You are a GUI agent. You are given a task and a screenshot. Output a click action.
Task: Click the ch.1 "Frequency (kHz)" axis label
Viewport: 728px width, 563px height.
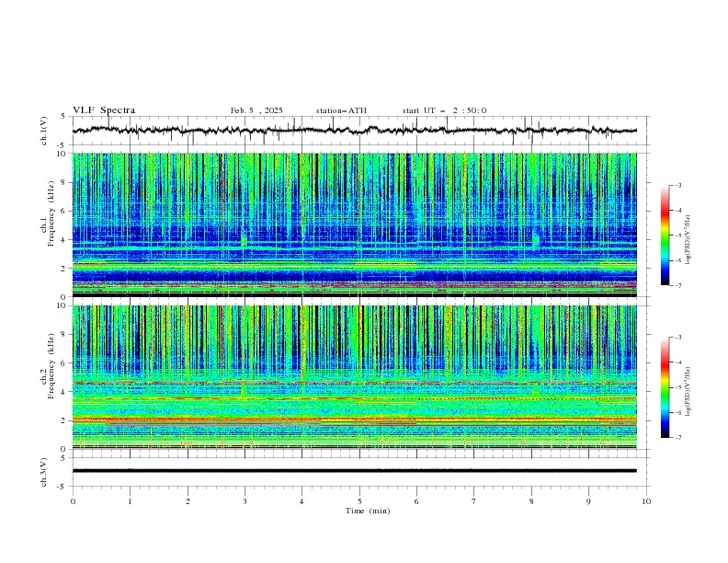tap(51, 214)
